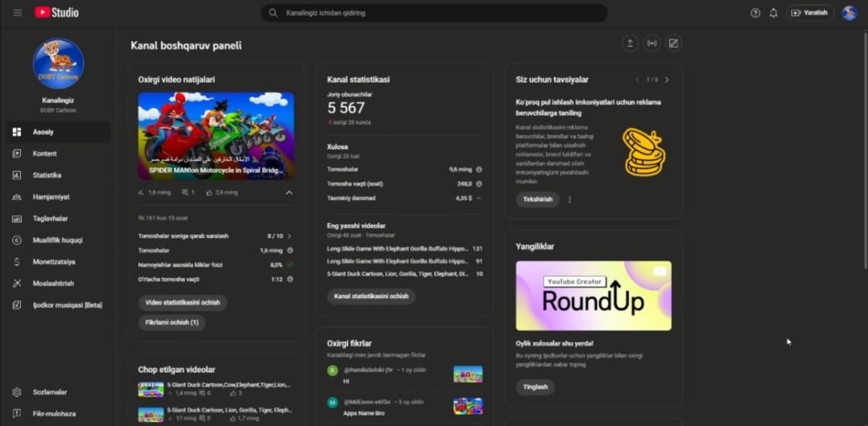Image resolution: width=868 pixels, height=426 pixels.
Task: Open account avatar menu at top right
Action: coord(849,13)
